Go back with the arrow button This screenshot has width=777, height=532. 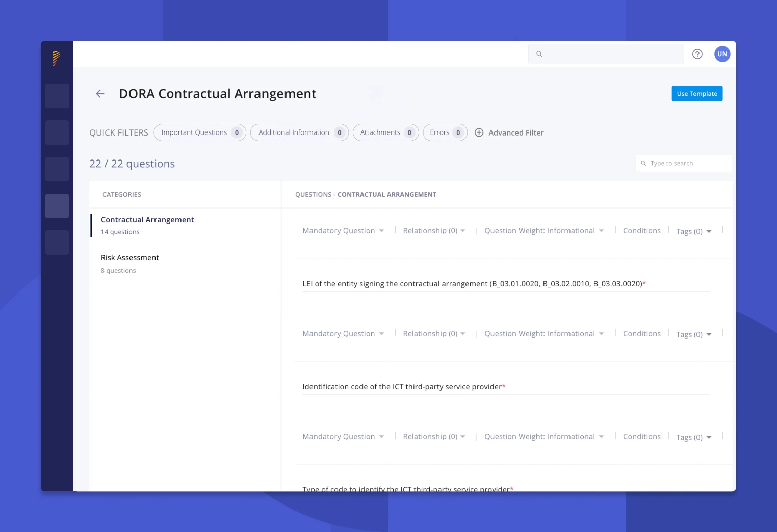(x=100, y=93)
